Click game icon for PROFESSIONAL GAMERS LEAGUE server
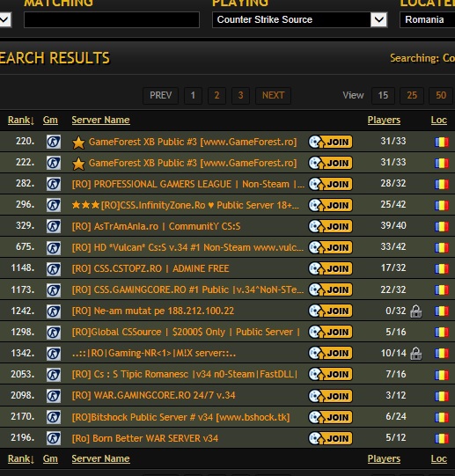The width and height of the screenshot is (455, 476). (54, 184)
